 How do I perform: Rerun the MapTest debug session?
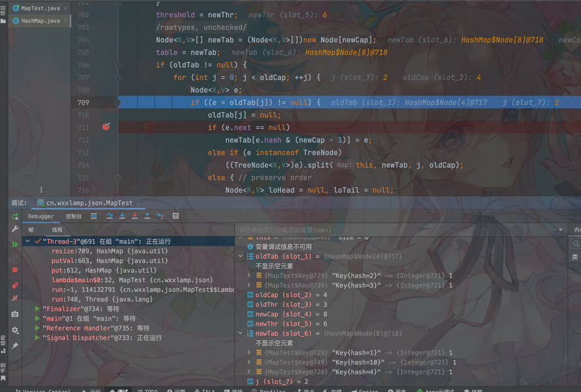point(15,216)
